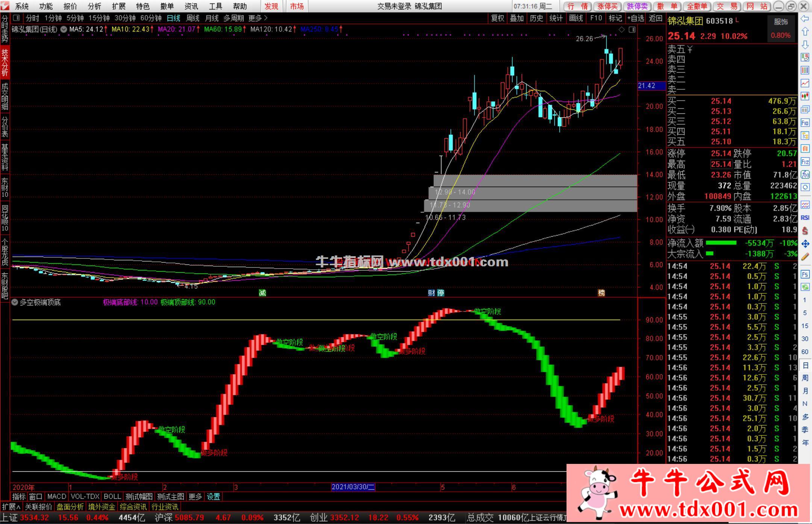Open the 系统 menu
812x524 pixels.
[x=22, y=6]
